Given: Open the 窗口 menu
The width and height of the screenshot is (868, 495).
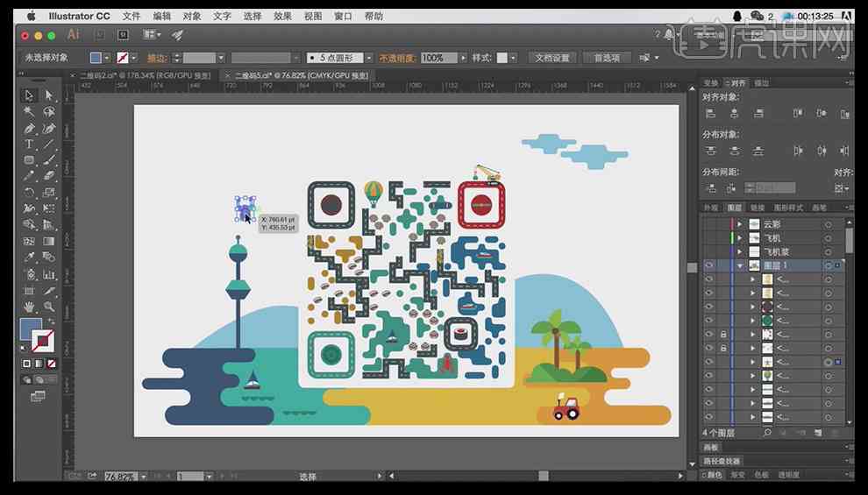Looking at the screenshot, I should 343,16.
